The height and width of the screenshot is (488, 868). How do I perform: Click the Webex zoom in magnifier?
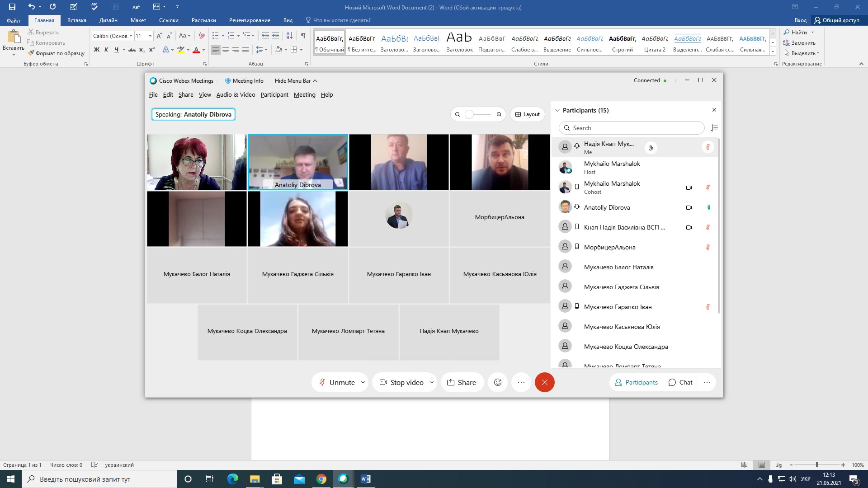(499, 114)
